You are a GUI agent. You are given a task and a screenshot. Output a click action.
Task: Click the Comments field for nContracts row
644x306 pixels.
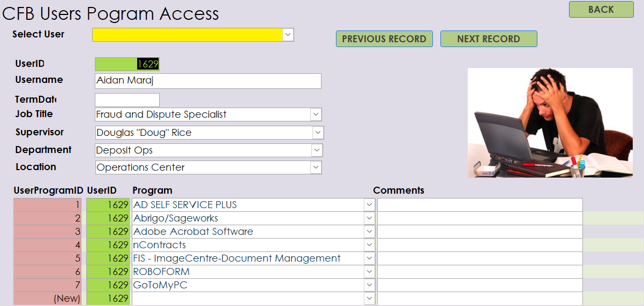click(x=480, y=245)
